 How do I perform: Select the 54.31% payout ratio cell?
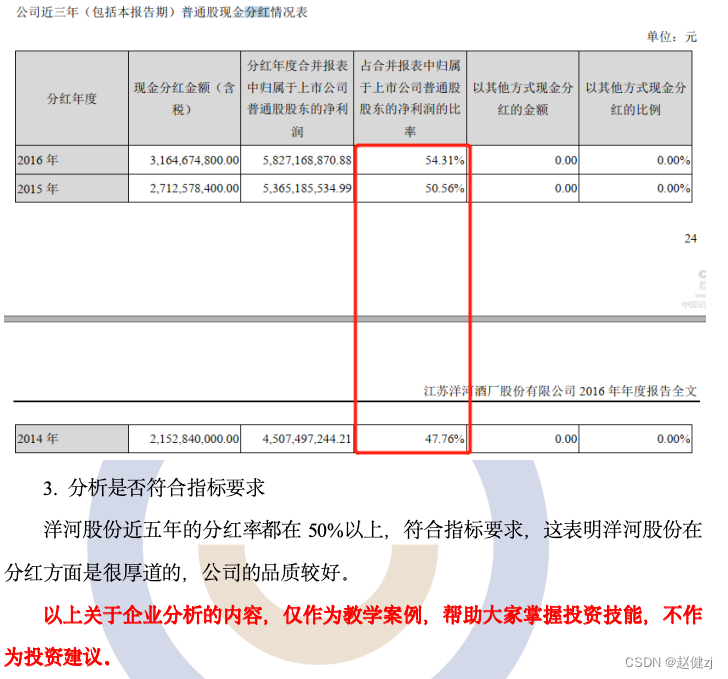[410, 160]
